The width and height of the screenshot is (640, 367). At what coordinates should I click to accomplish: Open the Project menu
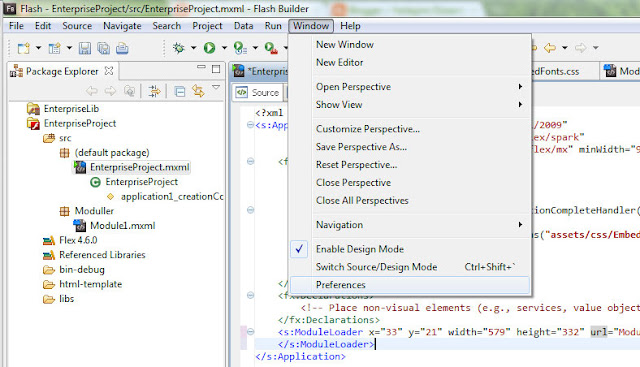[x=207, y=26]
